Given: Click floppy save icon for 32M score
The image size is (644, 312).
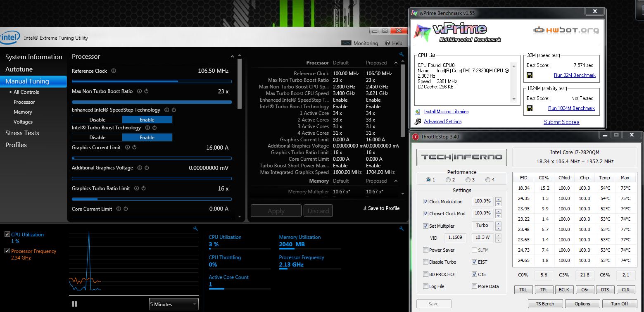Looking at the screenshot, I should click(x=530, y=75).
